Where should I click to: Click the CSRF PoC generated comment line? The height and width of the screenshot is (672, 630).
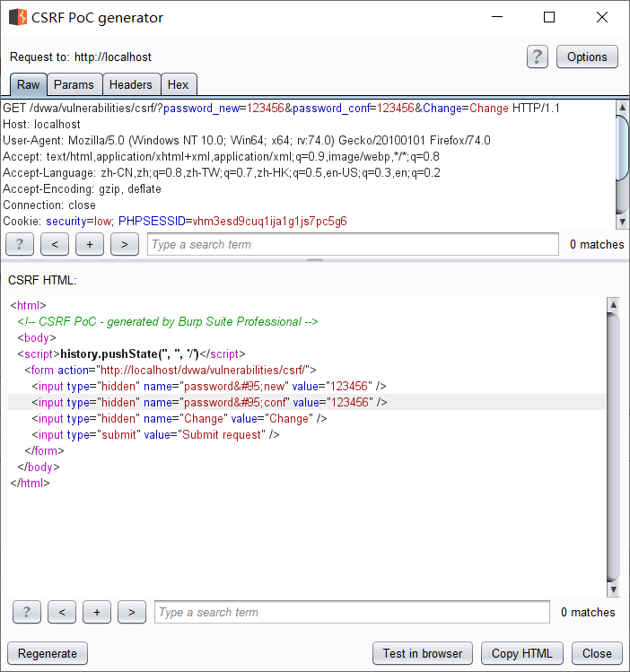(168, 322)
